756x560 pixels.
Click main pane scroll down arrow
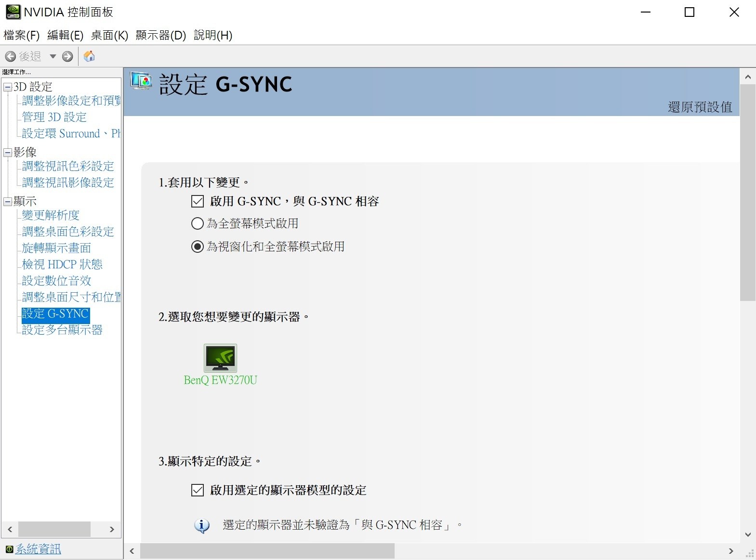[x=748, y=535]
